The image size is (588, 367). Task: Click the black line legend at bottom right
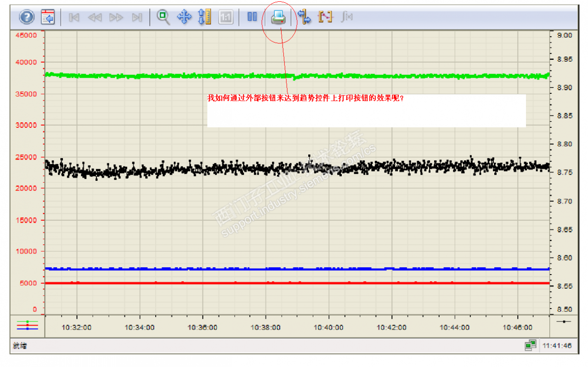564,321
